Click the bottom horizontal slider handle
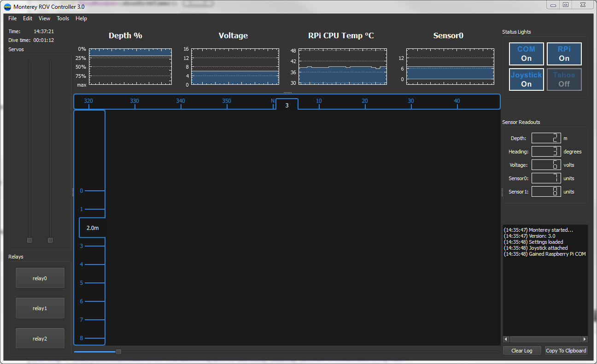This screenshot has width=597, height=364. click(x=118, y=352)
